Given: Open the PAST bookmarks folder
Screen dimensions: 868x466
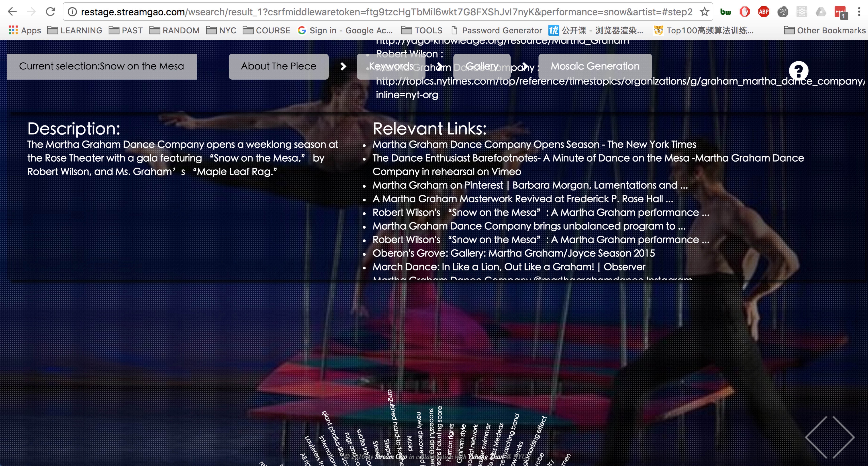Looking at the screenshot, I should click(126, 30).
